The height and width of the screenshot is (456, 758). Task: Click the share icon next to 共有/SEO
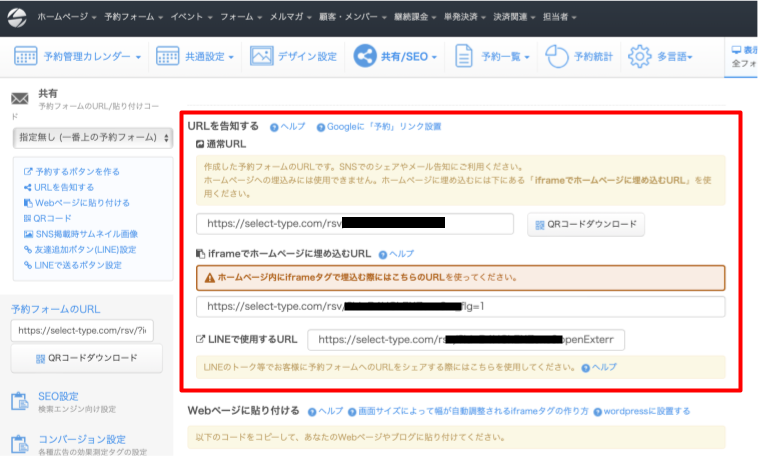tap(364, 56)
